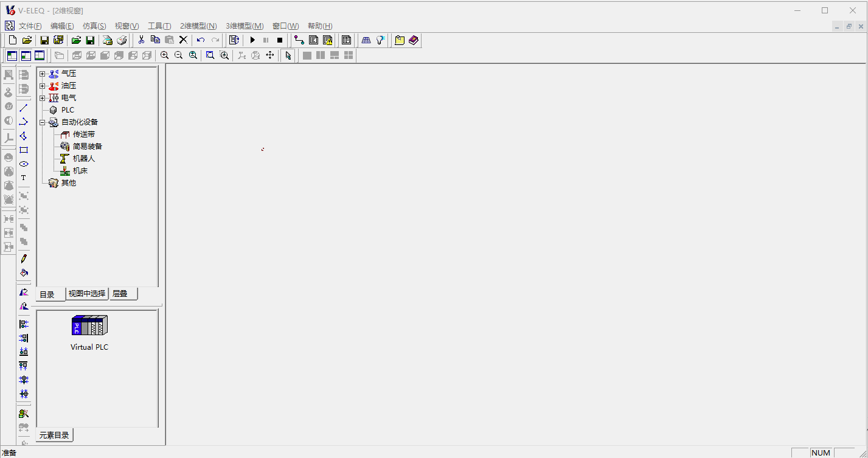This screenshot has width=868, height=458.
Task: Click the Zoom In magnifier icon
Action: 164,55
